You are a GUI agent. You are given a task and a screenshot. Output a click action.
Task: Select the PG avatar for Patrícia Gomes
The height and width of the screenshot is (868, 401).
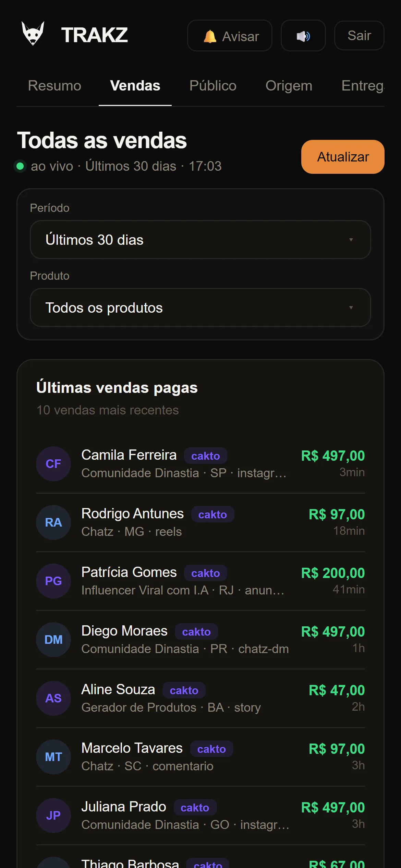[x=53, y=581]
